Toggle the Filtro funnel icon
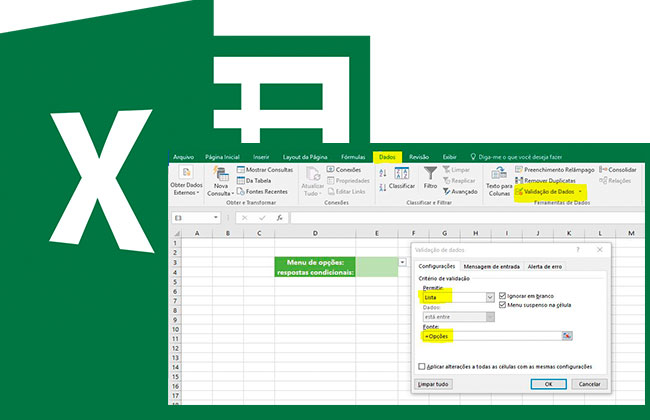The width and height of the screenshot is (650, 420). click(430, 177)
